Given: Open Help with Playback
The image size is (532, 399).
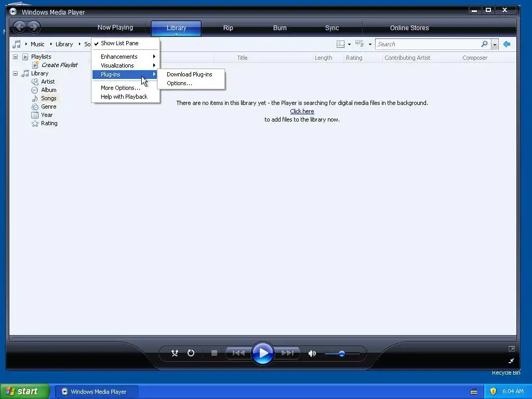Looking at the screenshot, I should [x=126, y=97].
